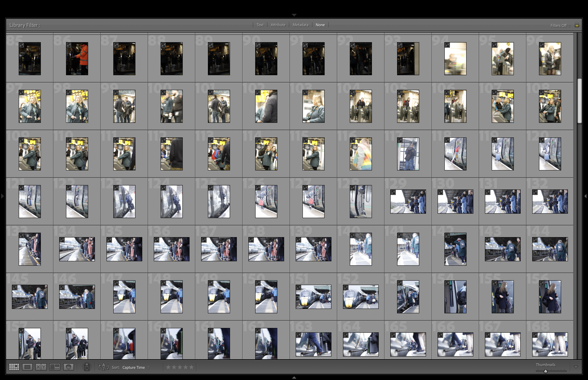This screenshot has width=588, height=380.
Task: Toggle the Library Filter lock
Action: coord(577,25)
